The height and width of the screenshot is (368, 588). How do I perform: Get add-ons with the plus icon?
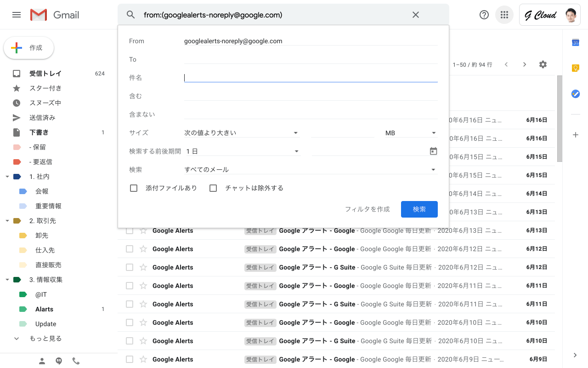click(x=576, y=135)
